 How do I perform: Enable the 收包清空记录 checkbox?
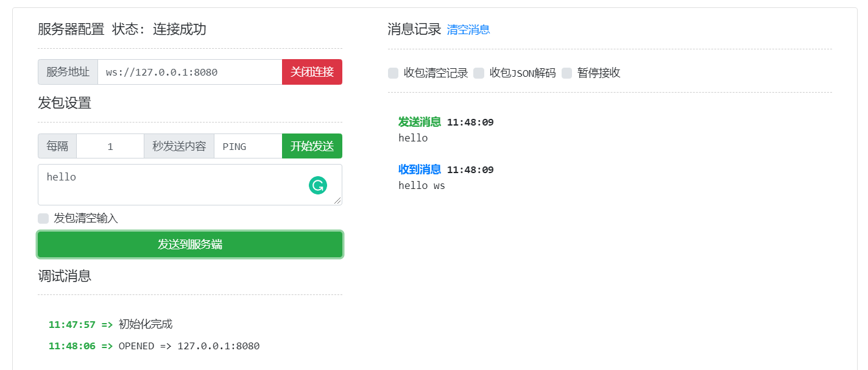click(x=393, y=73)
